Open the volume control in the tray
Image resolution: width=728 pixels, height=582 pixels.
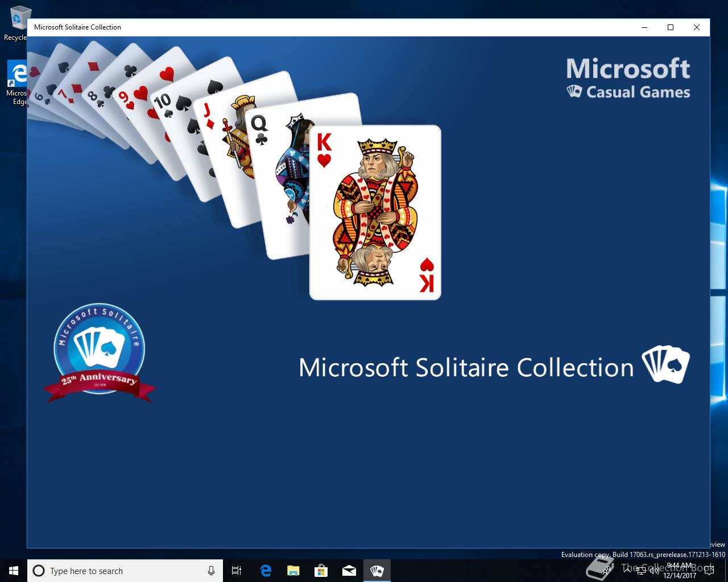click(x=655, y=571)
